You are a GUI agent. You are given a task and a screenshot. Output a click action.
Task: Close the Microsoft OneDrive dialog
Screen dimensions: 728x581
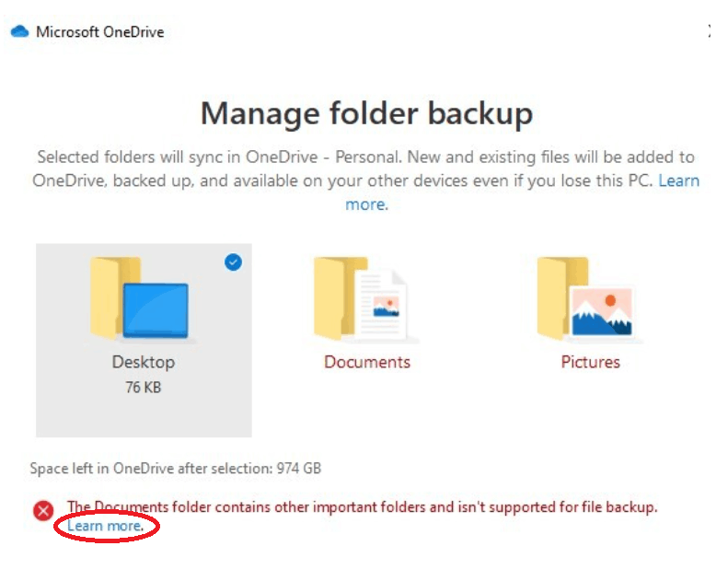[709, 31]
